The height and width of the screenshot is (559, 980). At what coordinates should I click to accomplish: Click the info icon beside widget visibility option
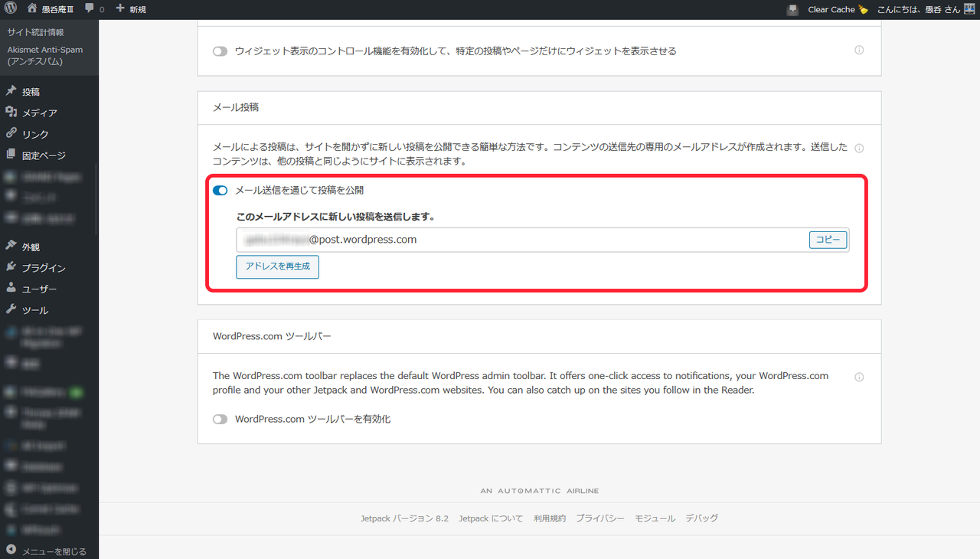(859, 51)
